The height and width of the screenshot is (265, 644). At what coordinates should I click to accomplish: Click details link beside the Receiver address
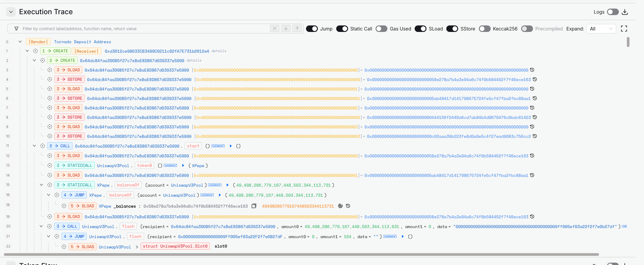[219, 51]
